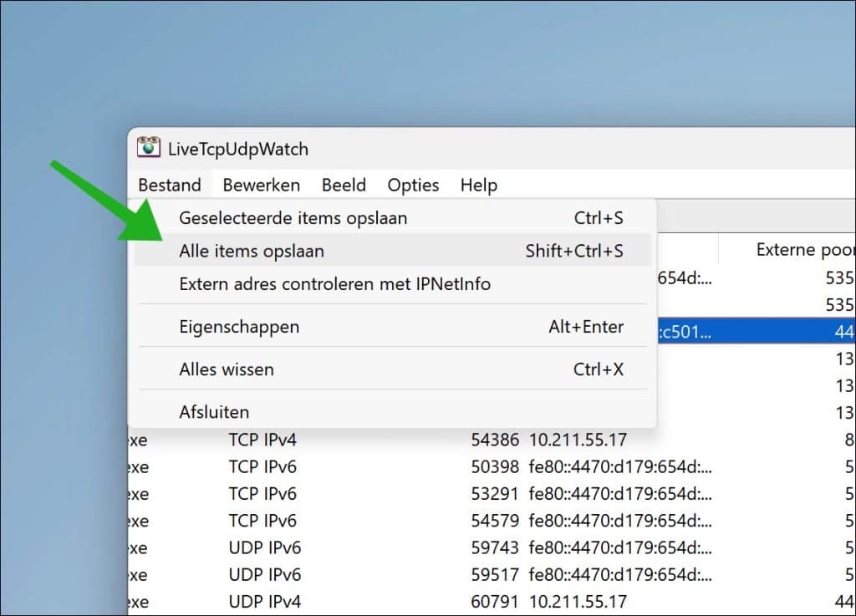Select TCP IPv6 cell in the 54579 row
The image size is (856, 616).
click(x=262, y=521)
